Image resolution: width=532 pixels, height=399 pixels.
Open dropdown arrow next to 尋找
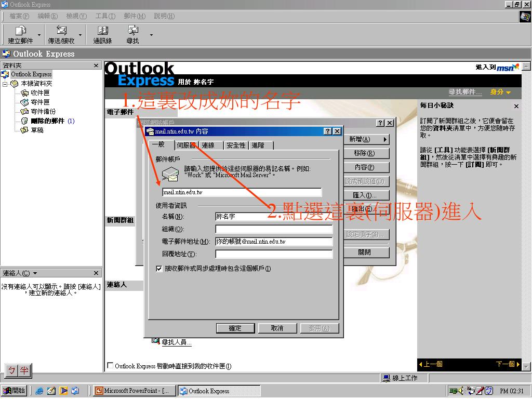pos(151,35)
